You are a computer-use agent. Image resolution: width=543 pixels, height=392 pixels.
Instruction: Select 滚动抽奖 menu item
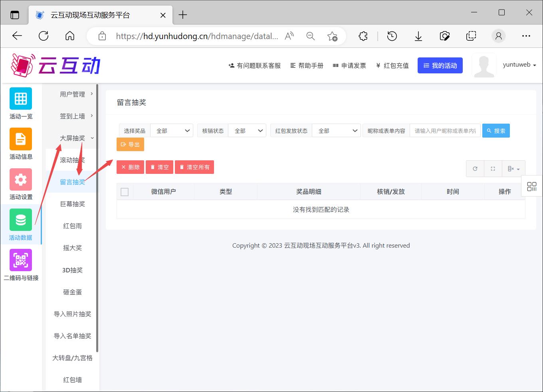click(72, 160)
